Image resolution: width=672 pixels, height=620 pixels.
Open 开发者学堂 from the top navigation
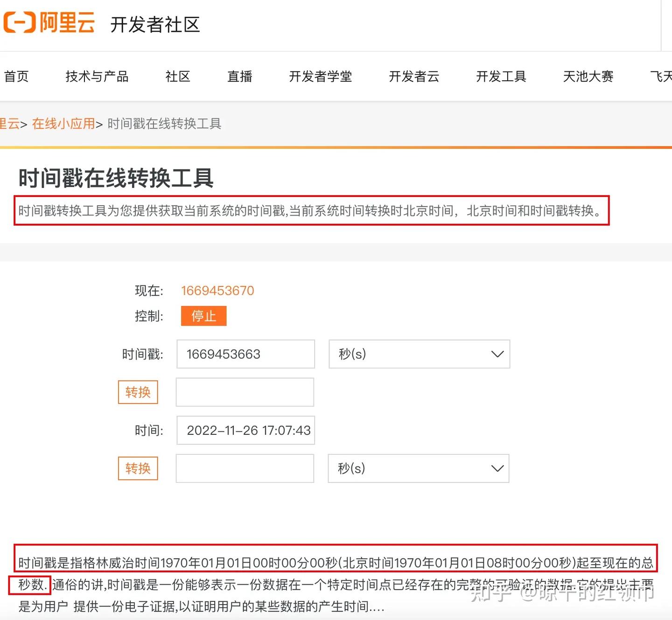(x=321, y=77)
